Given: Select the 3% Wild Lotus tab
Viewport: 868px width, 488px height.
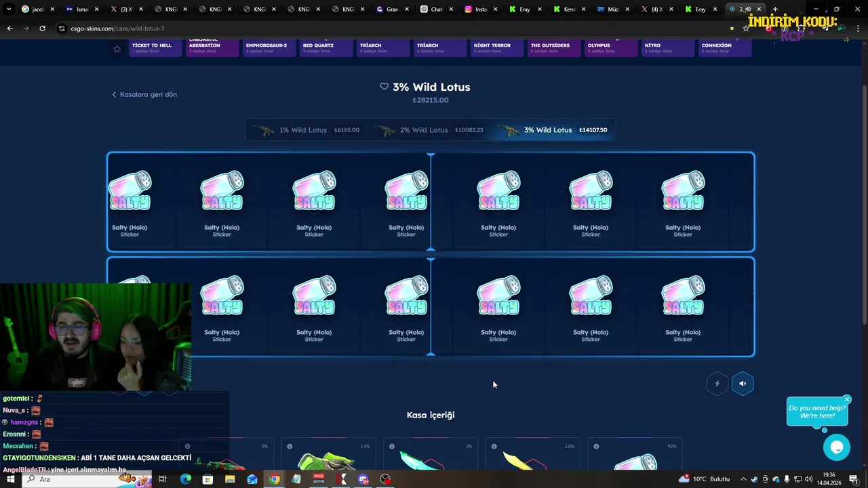Looking at the screenshot, I should tap(553, 130).
